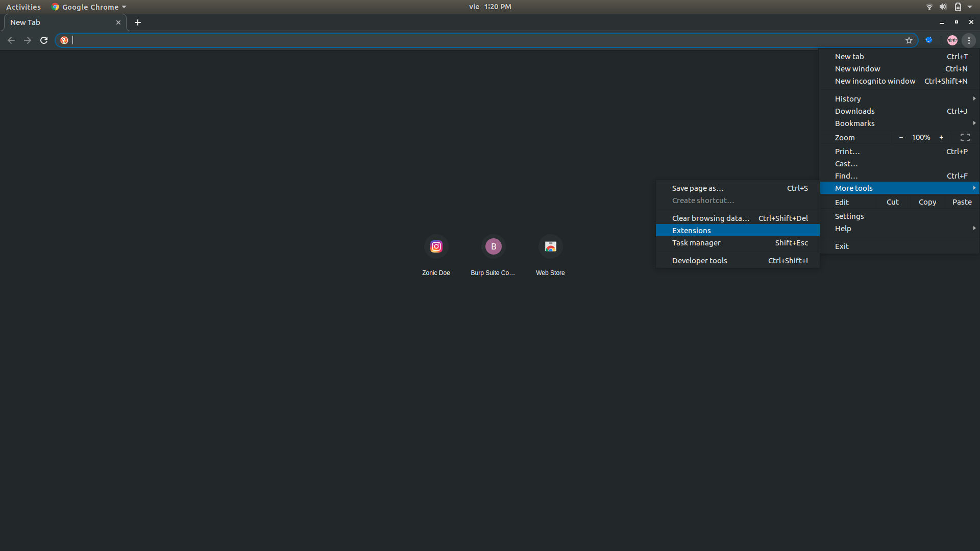Click the three-dot Chrome menu icon
Screen dimensions: 980x551
(x=969, y=40)
